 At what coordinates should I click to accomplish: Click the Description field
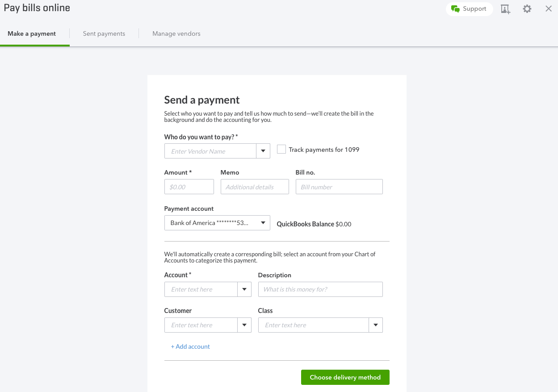320,289
